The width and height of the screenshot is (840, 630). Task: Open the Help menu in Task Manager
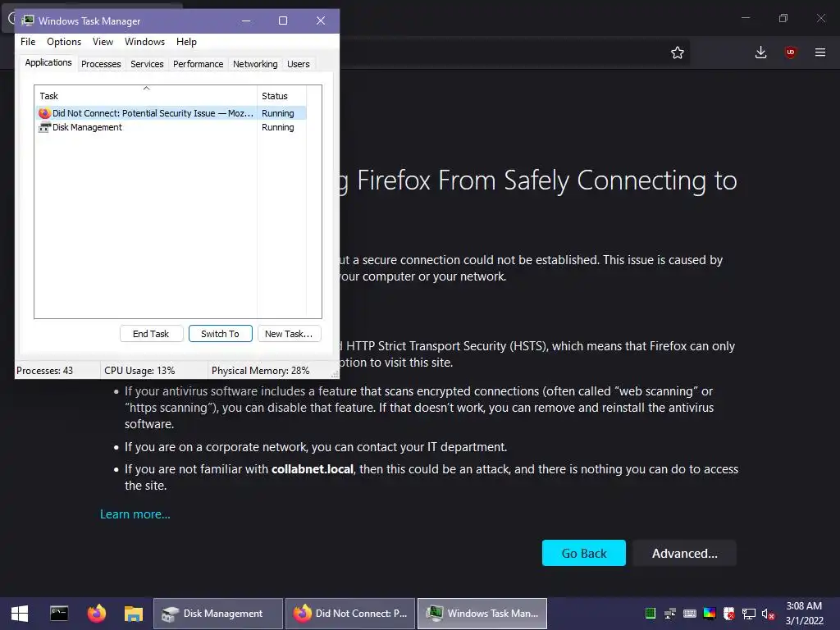[x=186, y=42]
